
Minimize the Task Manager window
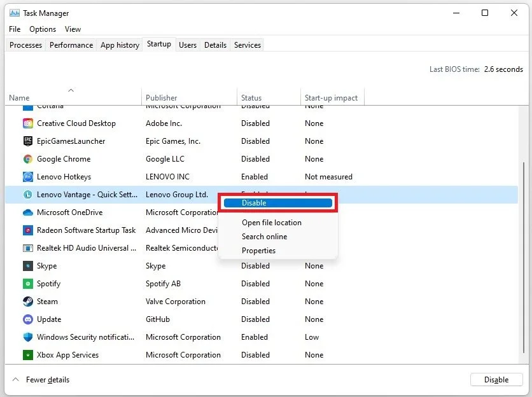456,13
